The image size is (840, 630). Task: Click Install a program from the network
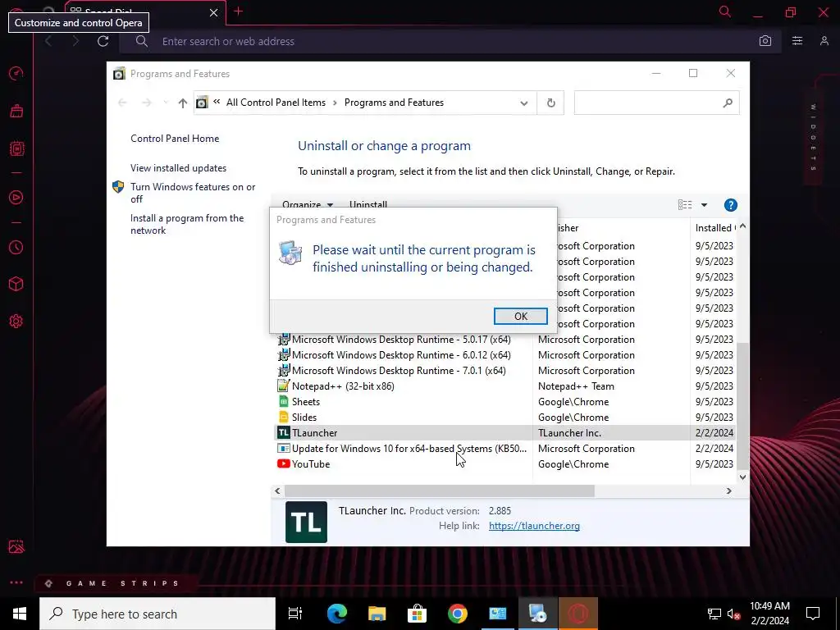[187, 224]
